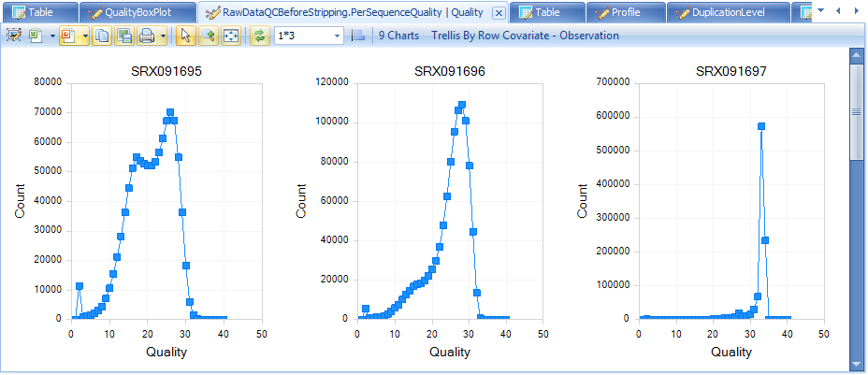868x375 pixels.
Task: Click the 80000 tick label on SRX091695
Action: [x=48, y=83]
